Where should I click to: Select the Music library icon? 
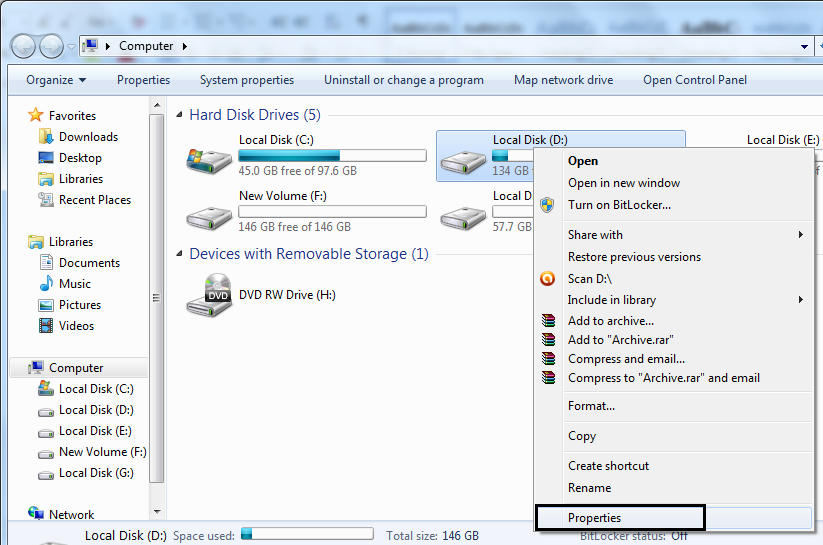pos(46,283)
